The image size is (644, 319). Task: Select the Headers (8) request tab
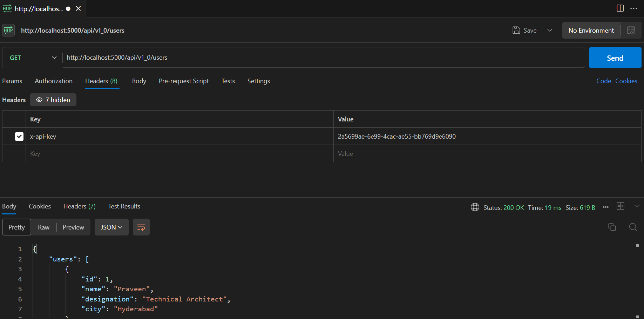(x=101, y=81)
